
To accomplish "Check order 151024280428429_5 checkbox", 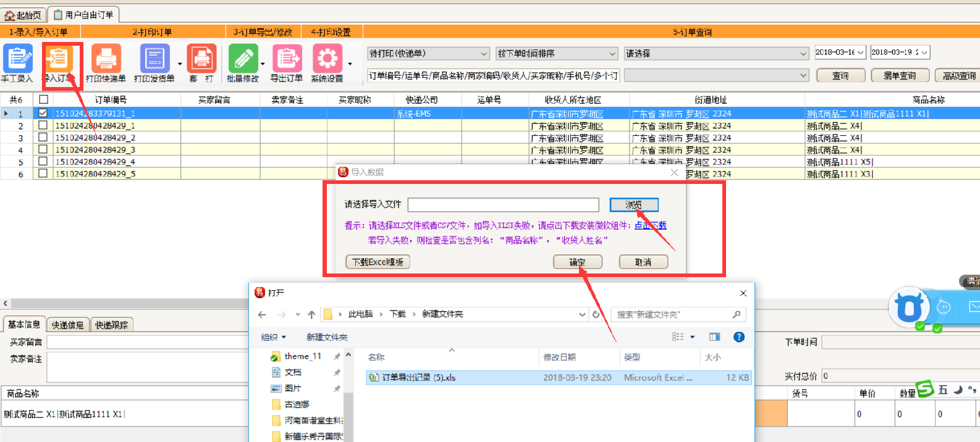I will coord(43,173).
